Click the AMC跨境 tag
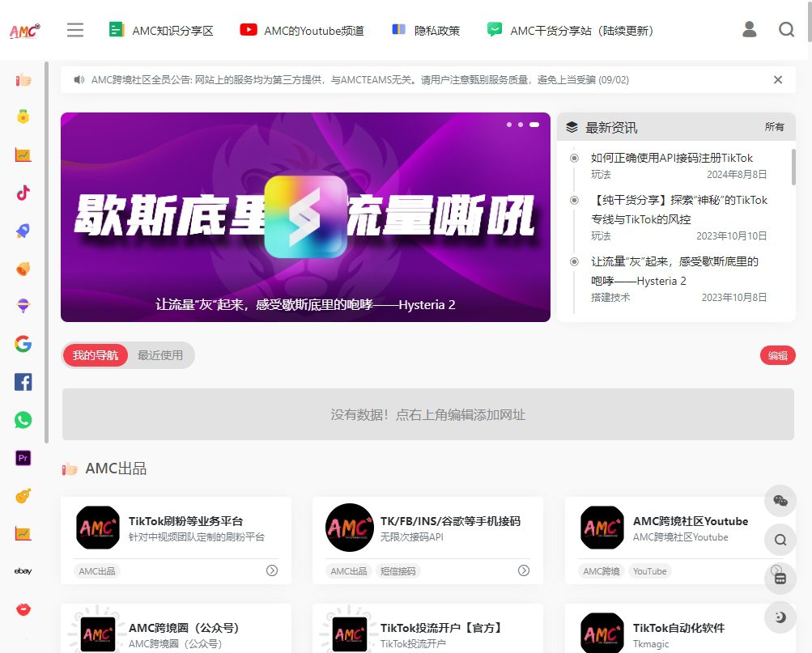 [x=602, y=571]
